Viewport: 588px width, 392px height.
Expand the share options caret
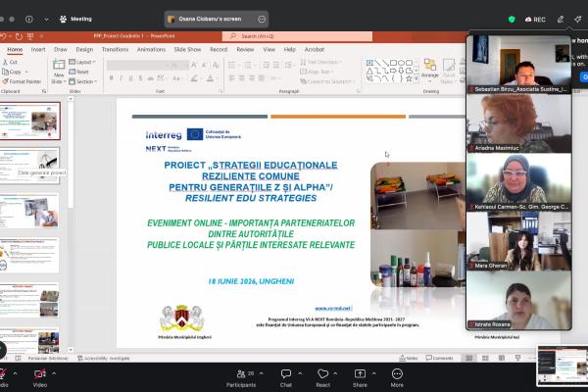374,373
